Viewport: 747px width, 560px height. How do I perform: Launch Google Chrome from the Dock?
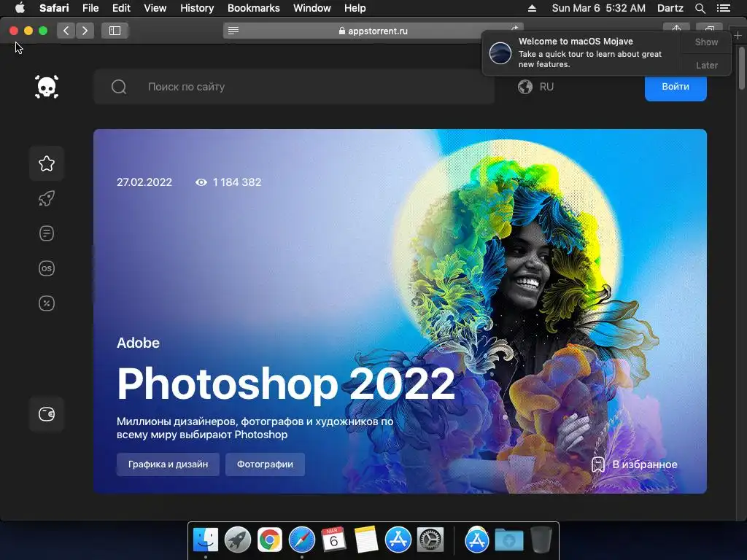point(270,540)
